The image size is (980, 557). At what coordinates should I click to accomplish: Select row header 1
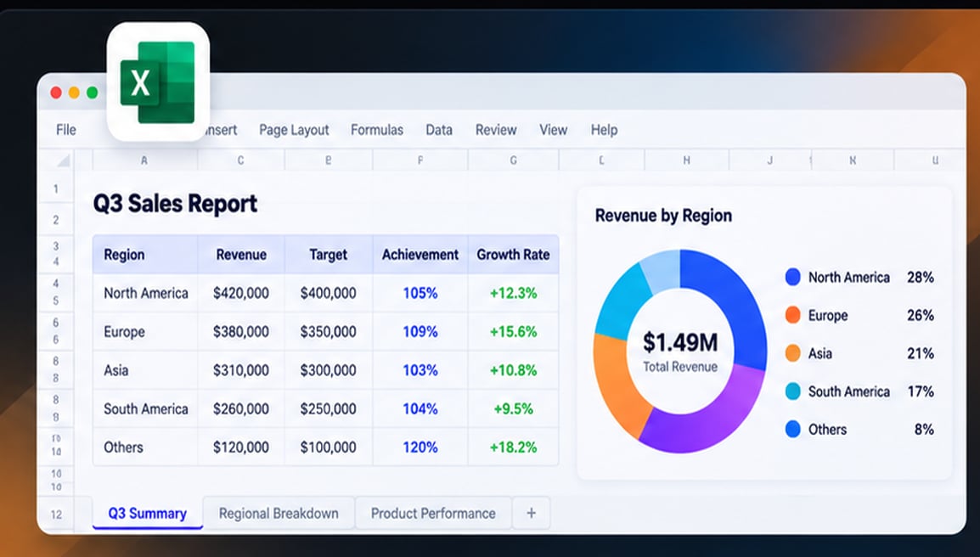(56, 188)
